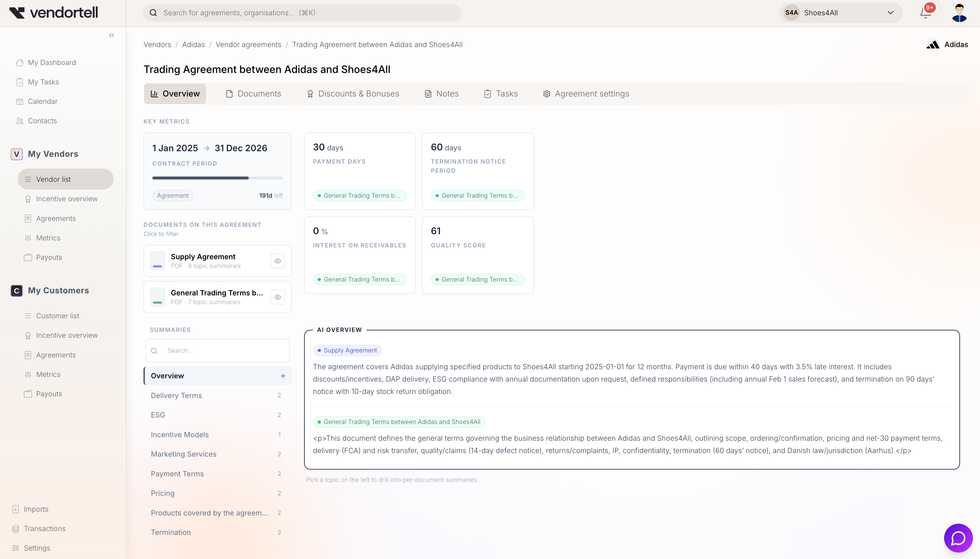Switch to Discounts & Bonuses tab

[x=353, y=94]
